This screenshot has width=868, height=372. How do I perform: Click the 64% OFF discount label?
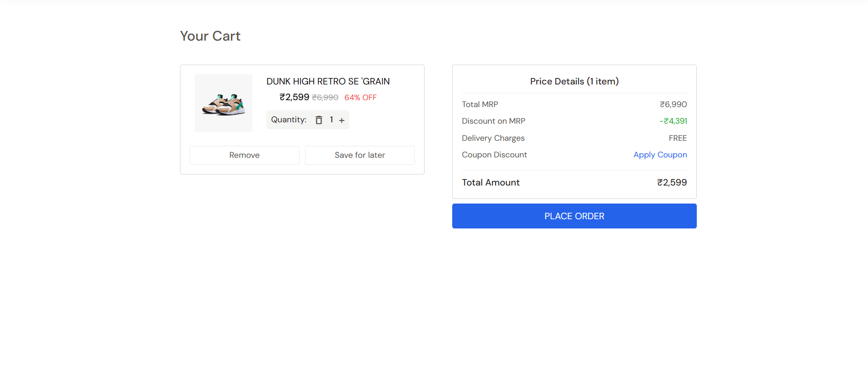click(x=360, y=97)
